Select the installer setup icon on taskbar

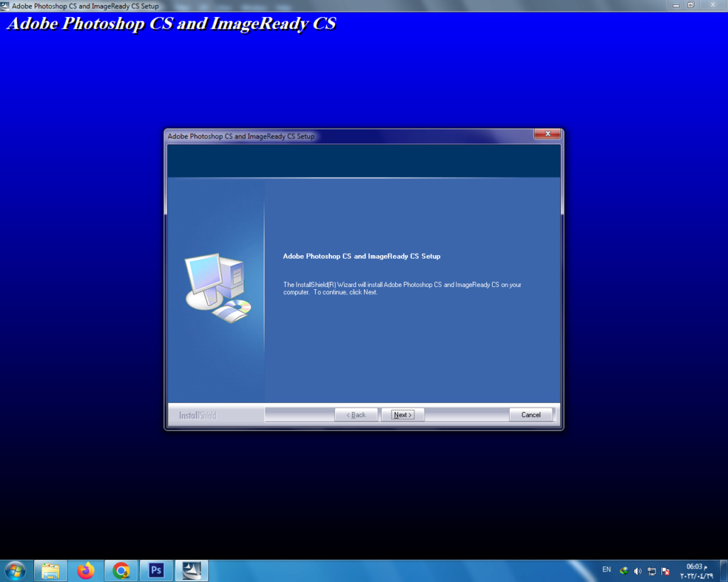[191, 571]
